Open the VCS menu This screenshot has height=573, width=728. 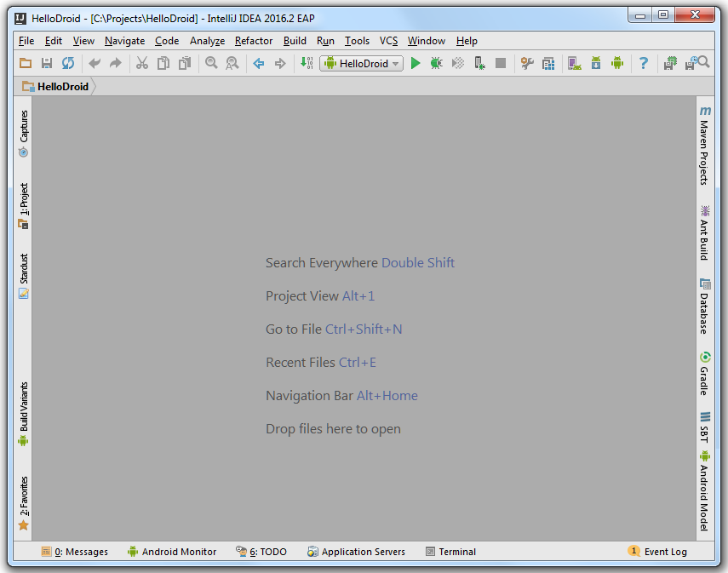(388, 41)
